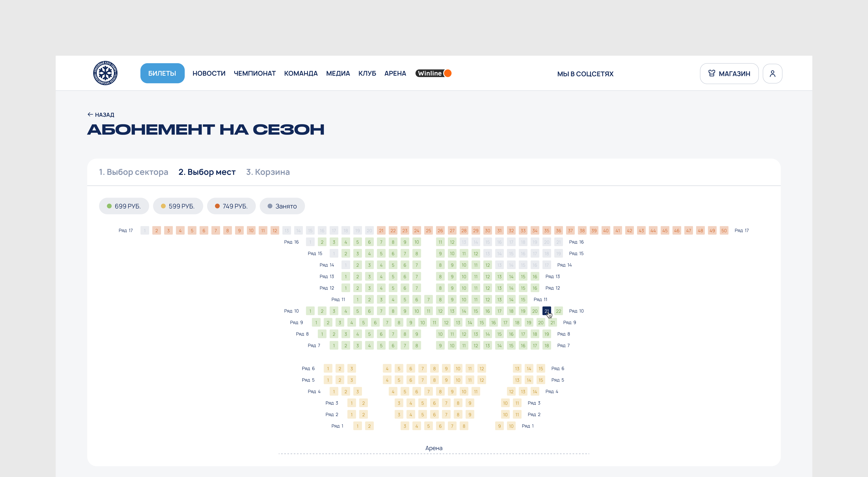
Task: Deselect the highlighted seat 21 in Ряд 10
Action: 546,311
